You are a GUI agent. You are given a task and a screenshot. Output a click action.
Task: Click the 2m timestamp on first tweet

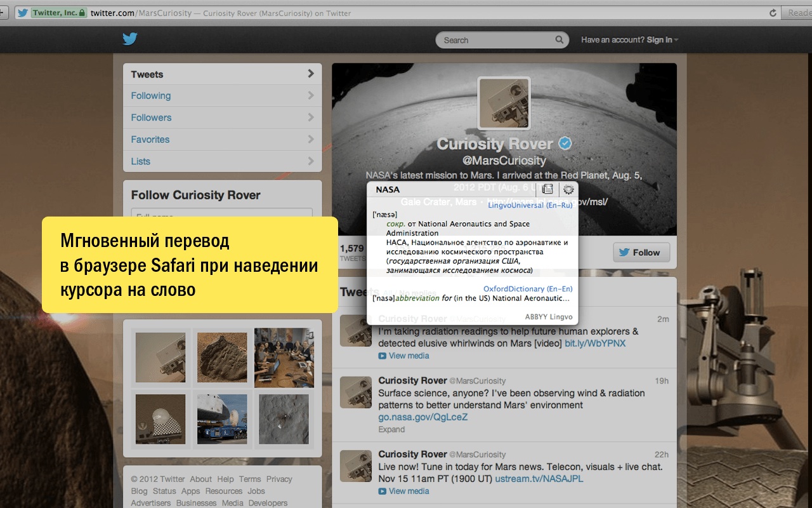[663, 319]
